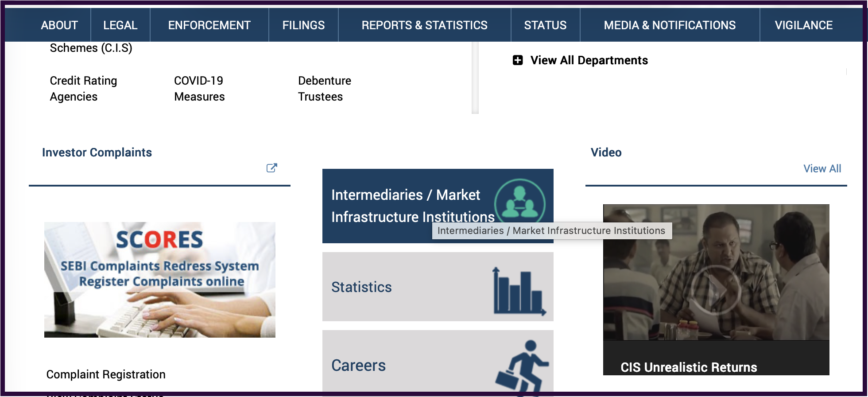Click the Investor Complaints heading
The image size is (868, 397).
97,152
